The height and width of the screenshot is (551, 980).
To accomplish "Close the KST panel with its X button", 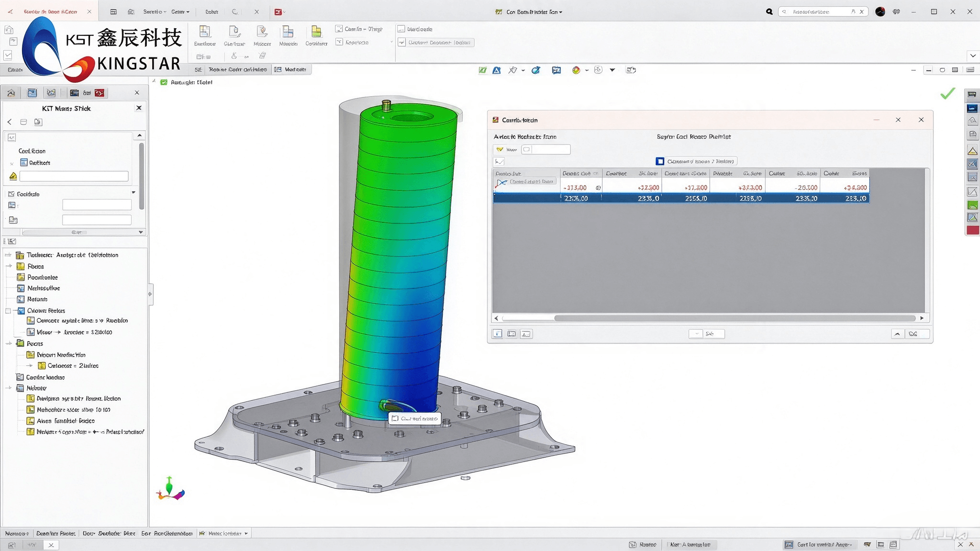I will [x=139, y=108].
